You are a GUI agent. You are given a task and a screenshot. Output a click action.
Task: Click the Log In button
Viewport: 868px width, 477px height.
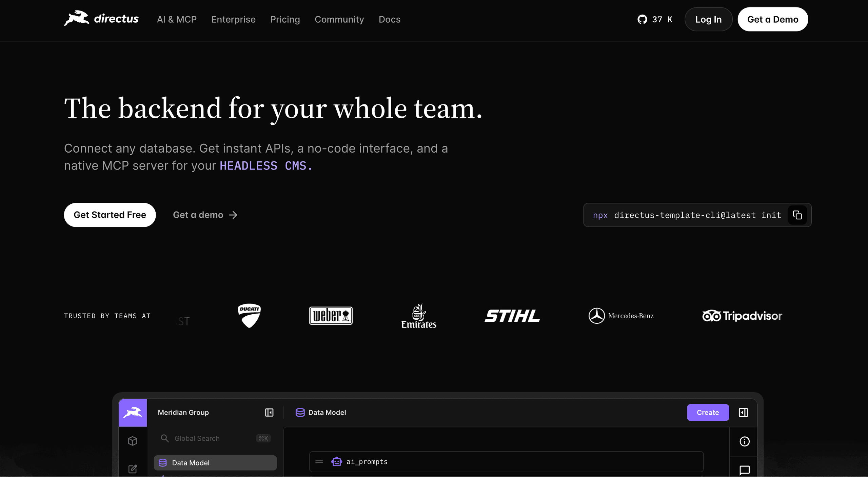pyautogui.click(x=708, y=19)
